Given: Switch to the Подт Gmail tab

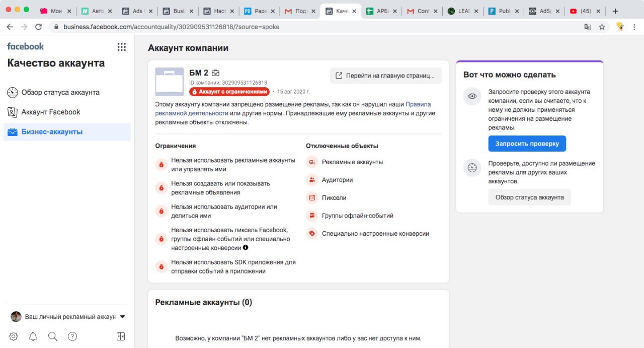Looking at the screenshot, I should [x=301, y=11].
